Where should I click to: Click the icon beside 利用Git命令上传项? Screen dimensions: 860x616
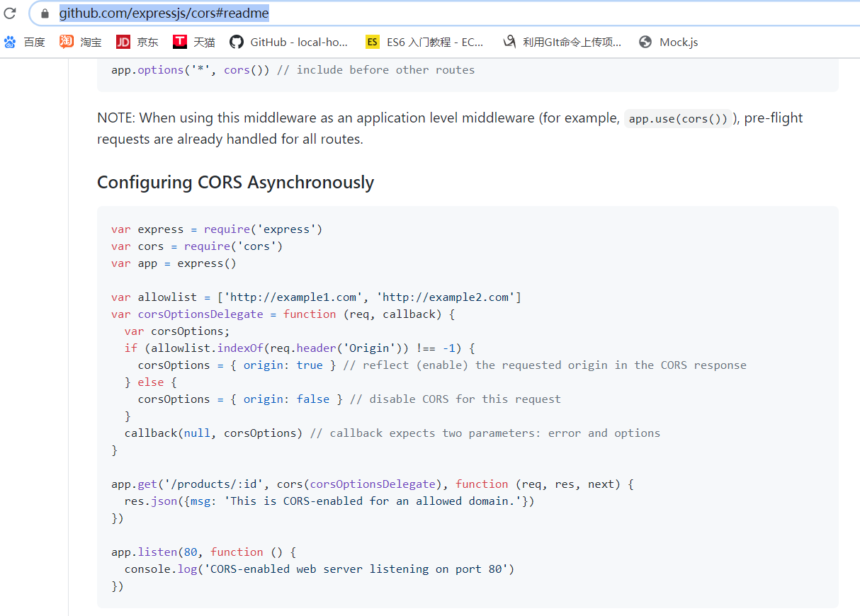click(509, 42)
